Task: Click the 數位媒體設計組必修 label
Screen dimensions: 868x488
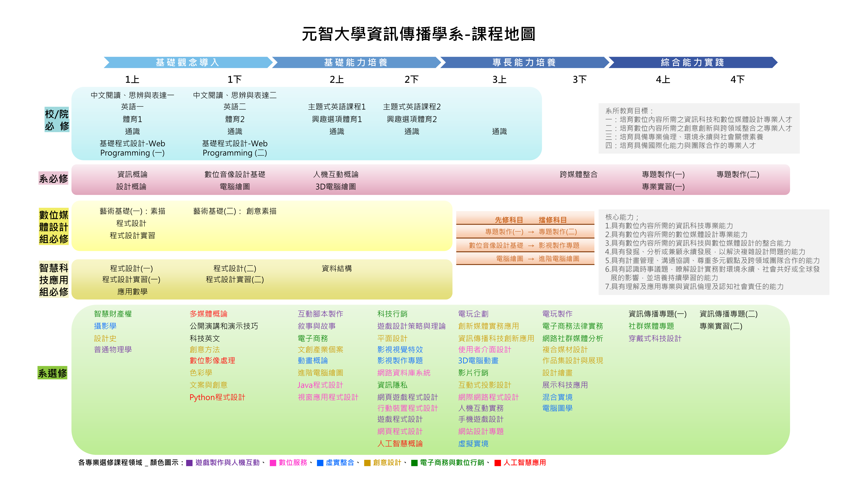Action: pos(54,227)
